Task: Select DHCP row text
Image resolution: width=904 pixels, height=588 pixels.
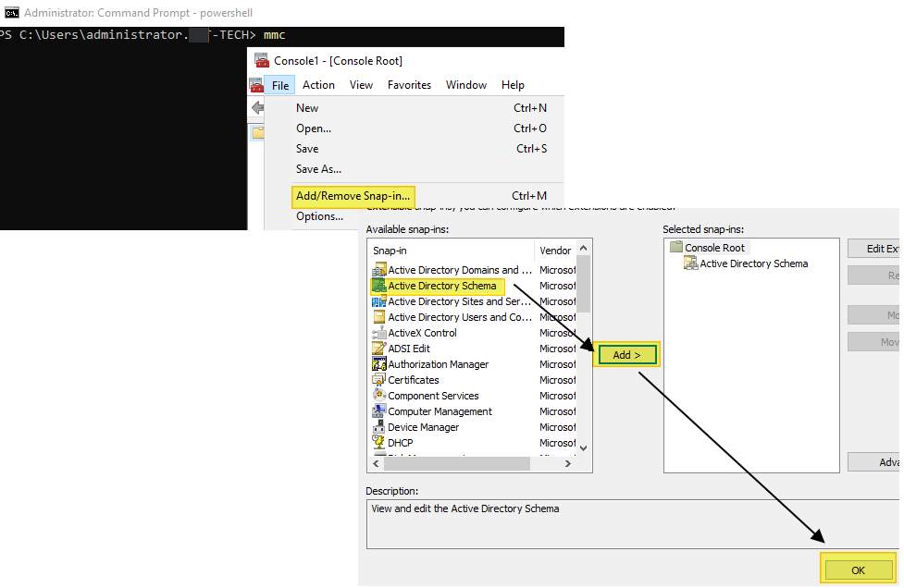Action: 400,443
